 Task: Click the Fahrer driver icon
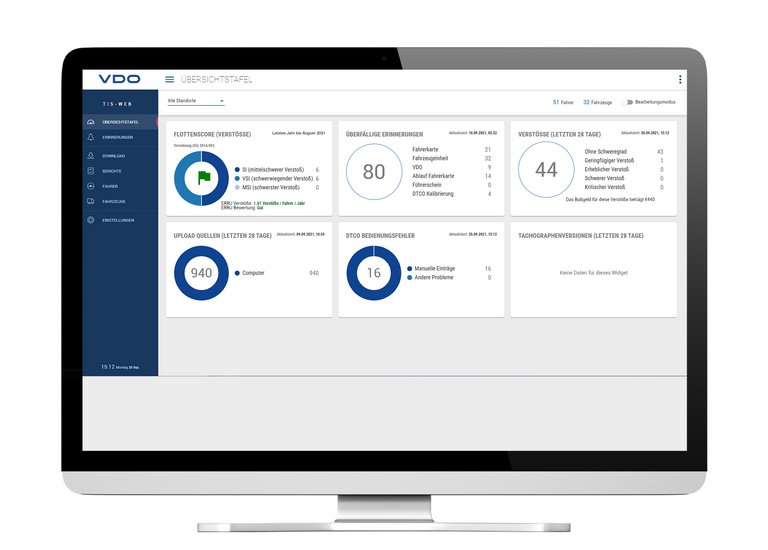[91, 186]
